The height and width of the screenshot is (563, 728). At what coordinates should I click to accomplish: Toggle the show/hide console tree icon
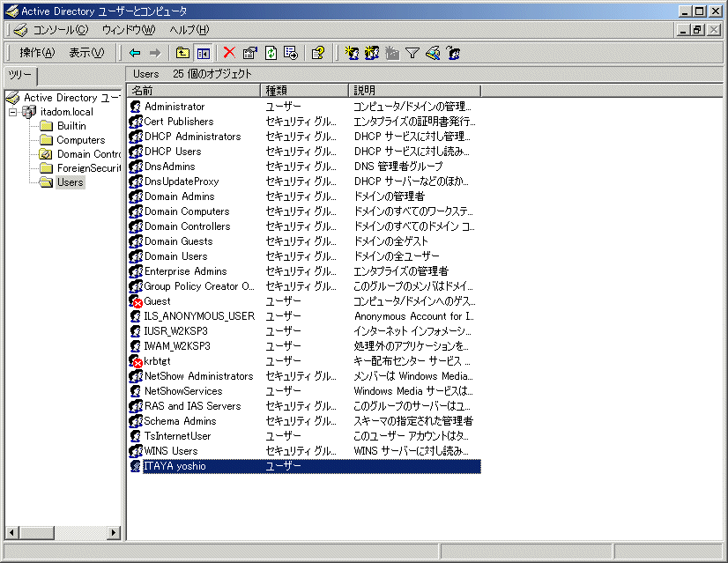point(203,53)
